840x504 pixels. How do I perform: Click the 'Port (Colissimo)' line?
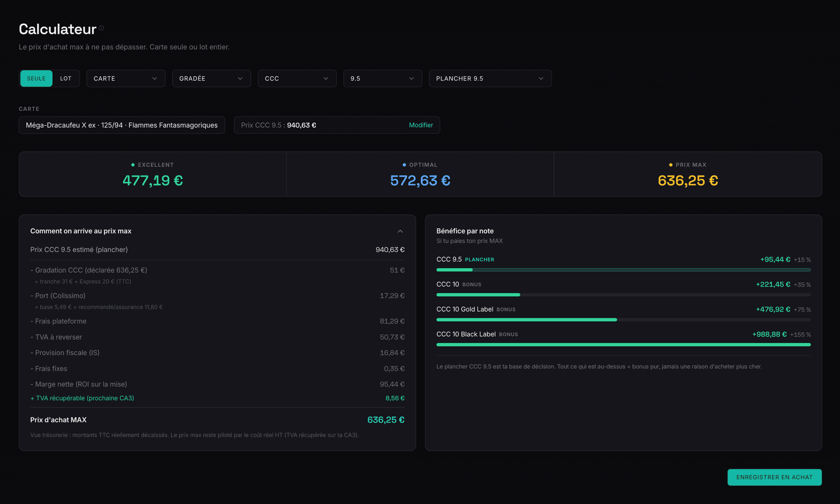(x=217, y=296)
